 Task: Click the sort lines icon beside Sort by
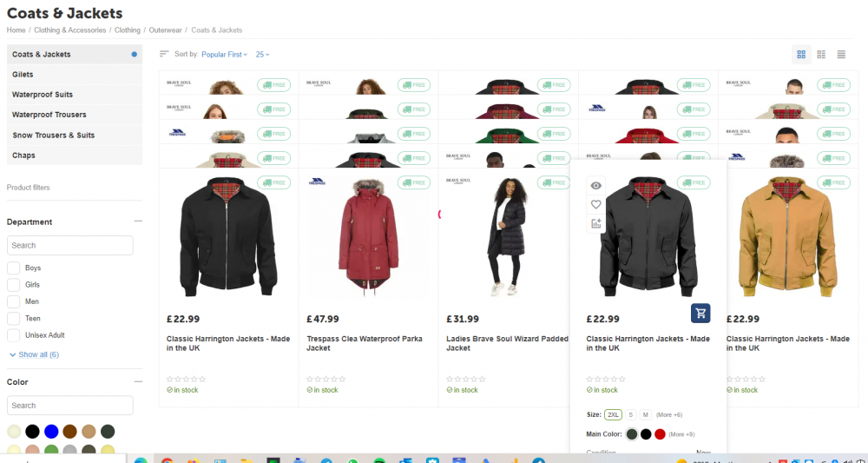tap(164, 54)
